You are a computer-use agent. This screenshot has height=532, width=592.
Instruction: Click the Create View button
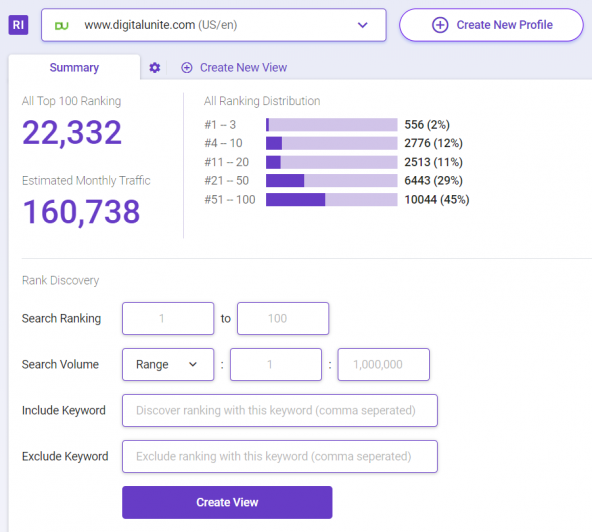coord(227,502)
